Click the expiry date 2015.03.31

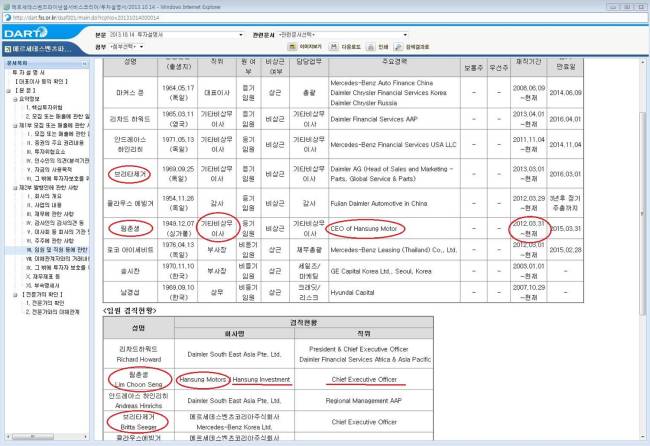point(565,228)
